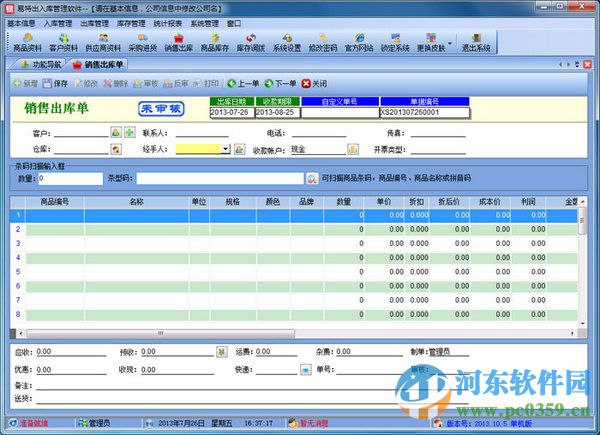Click the 经手人 lookup icon
Screen dimensions: 600x435
[240, 149]
